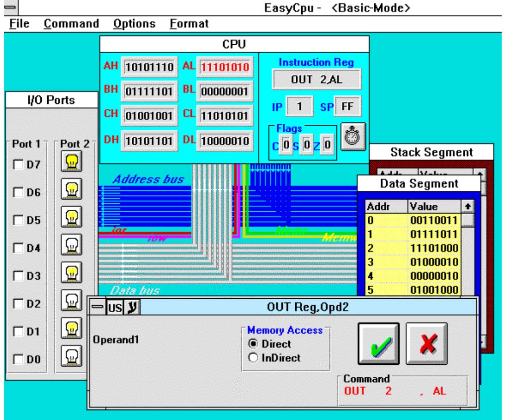Click the Port 2 D5 light bulb
The height and width of the screenshot is (420, 505).
(x=72, y=217)
